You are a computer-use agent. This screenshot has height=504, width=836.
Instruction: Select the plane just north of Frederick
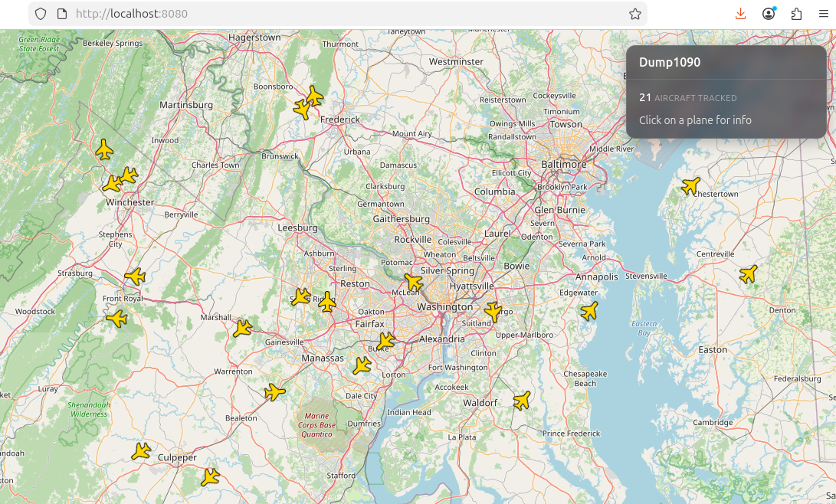click(x=314, y=96)
